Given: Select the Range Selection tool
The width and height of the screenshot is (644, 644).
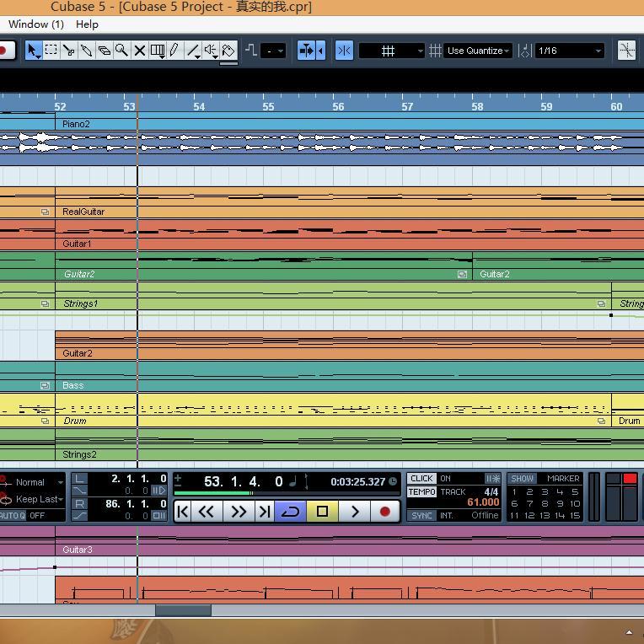Looking at the screenshot, I should click(x=51, y=51).
